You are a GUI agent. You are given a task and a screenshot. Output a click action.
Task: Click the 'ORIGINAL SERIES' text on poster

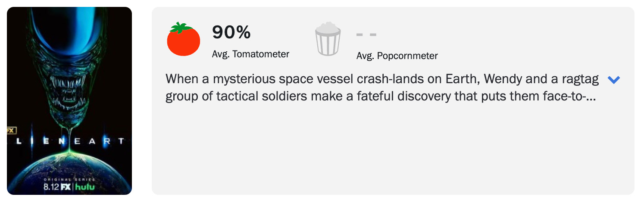pyautogui.click(x=69, y=180)
